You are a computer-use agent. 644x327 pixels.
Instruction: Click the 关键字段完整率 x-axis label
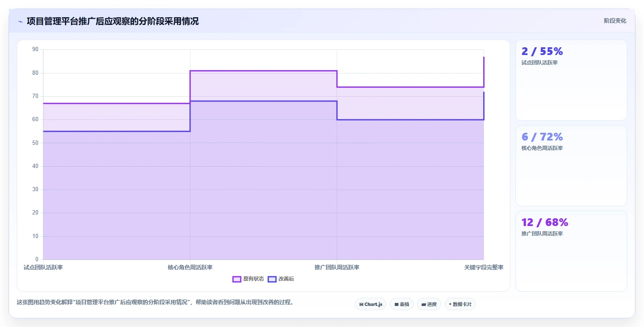point(484,267)
